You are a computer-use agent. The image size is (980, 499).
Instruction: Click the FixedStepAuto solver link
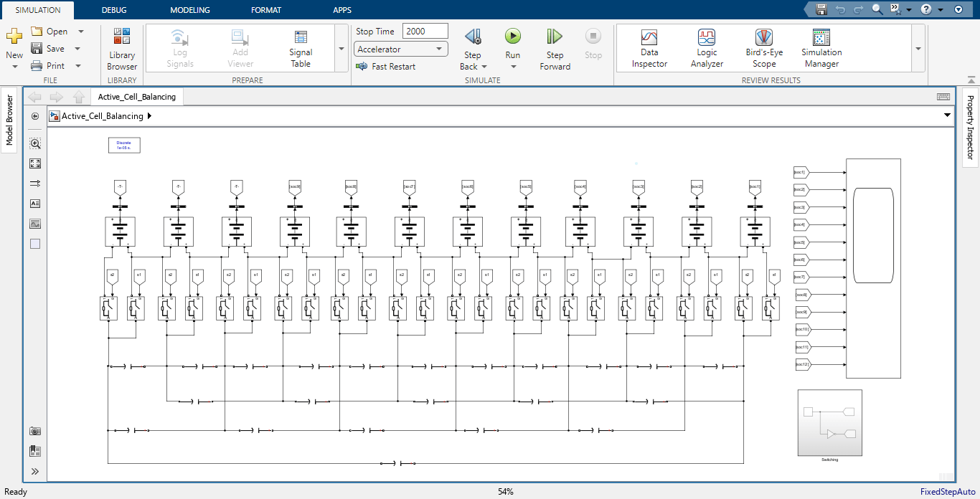pyautogui.click(x=948, y=492)
